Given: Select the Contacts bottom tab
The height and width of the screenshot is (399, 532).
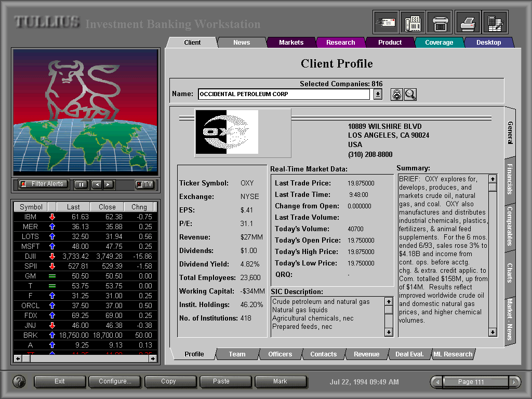Looking at the screenshot, I should [323, 354].
